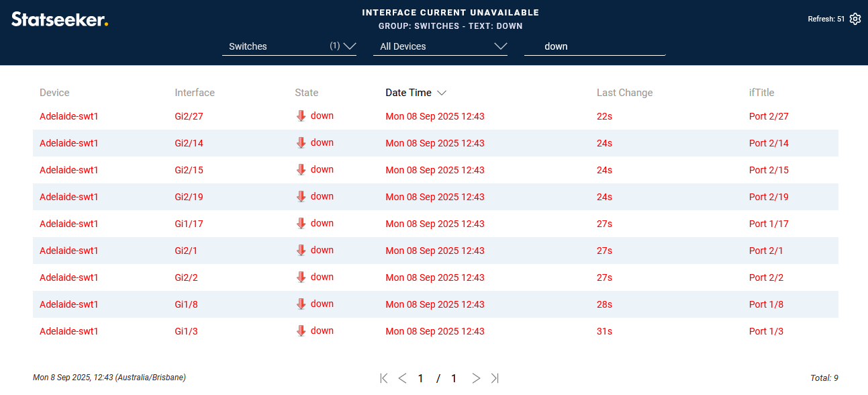This screenshot has height=395, width=868.
Task: Open the Gi2/14 interface link
Action: [189, 143]
